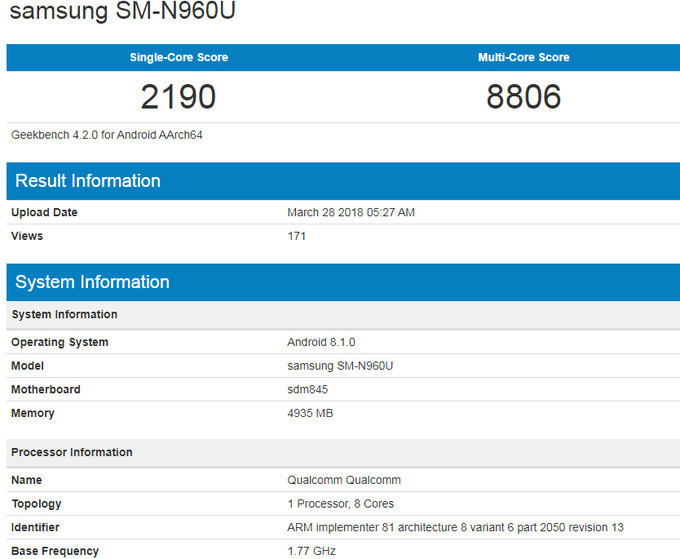Image resolution: width=680 pixels, height=559 pixels.
Task: Select the Operating System row label
Action: (60, 342)
